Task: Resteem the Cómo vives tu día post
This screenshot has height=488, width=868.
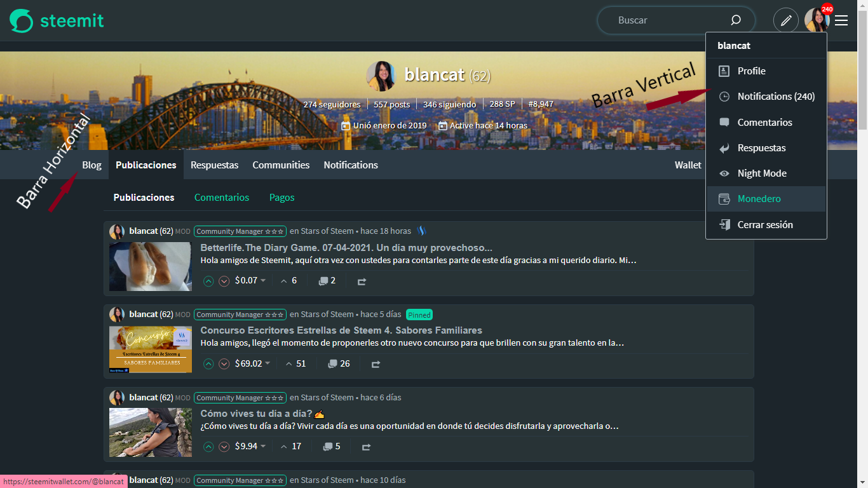Action: [x=366, y=447]
